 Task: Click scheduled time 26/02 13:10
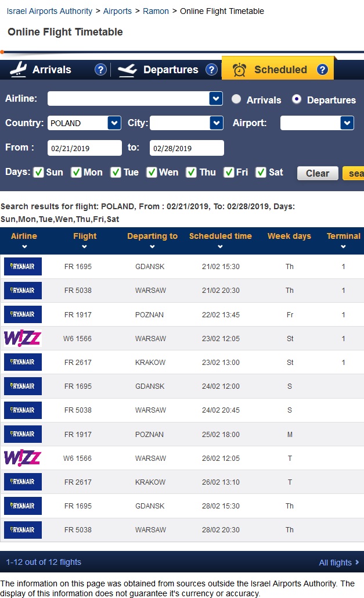[221, 482]
